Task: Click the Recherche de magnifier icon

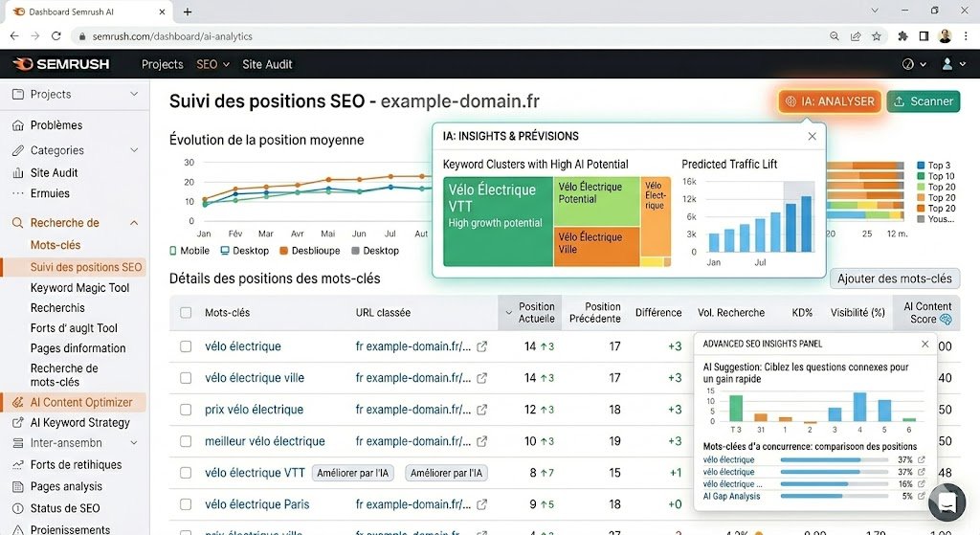Action: pos(18,222)
